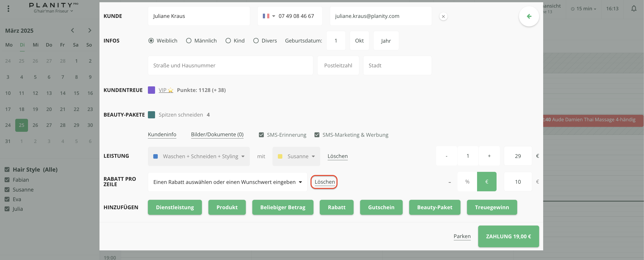Click the Straße und Hausnummer field
The image size is (644, 260).
tap(230, 66)
